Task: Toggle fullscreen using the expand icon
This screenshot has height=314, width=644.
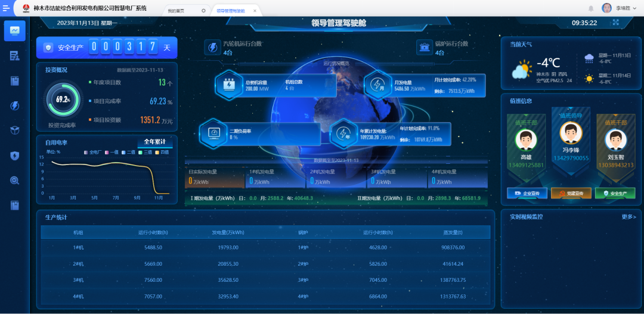Action: (616, 23)
